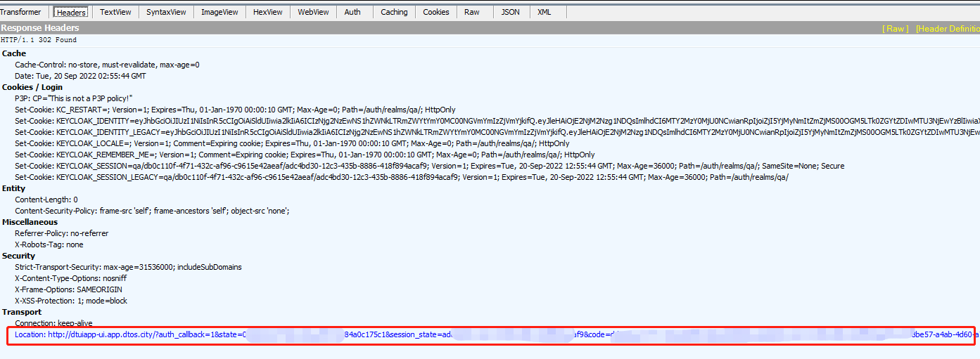Image resolution: width=980 pixels, height=359 pixels.
Task: Open the Auth tab
Action: [x=352, y=12]
